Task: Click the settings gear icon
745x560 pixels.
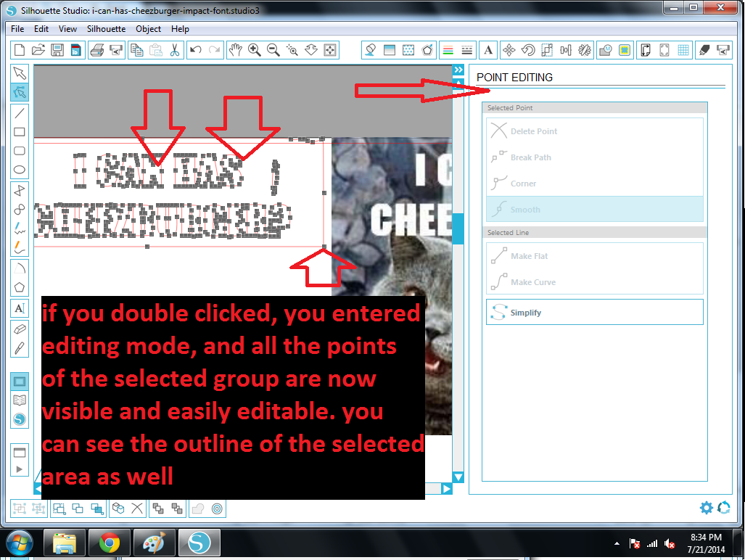Action: [707, 507]
